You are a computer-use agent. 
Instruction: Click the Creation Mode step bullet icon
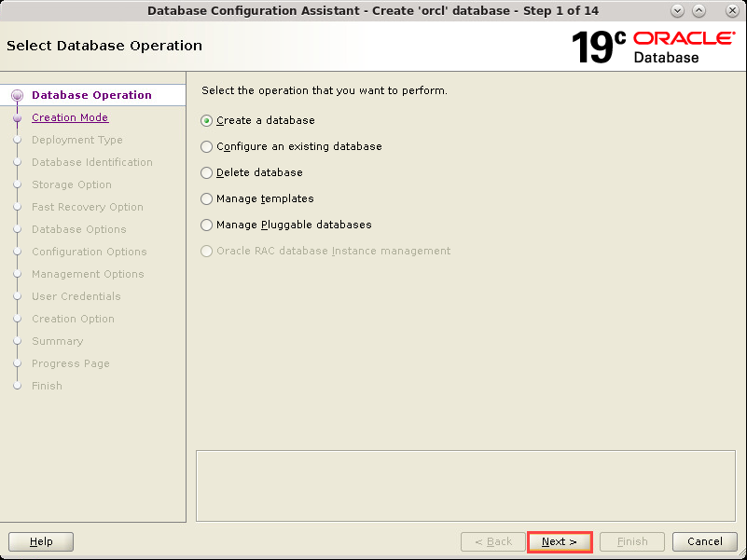(17, 117)
